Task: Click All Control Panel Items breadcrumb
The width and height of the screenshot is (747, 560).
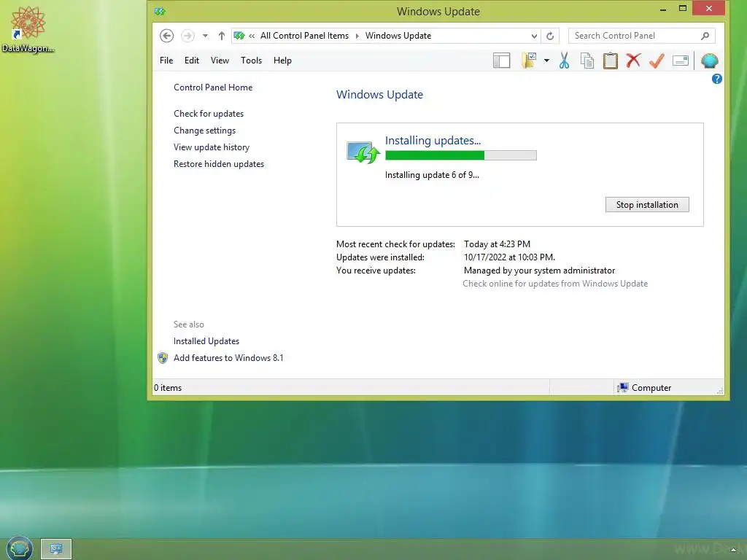Action: (x=304, y=36)
